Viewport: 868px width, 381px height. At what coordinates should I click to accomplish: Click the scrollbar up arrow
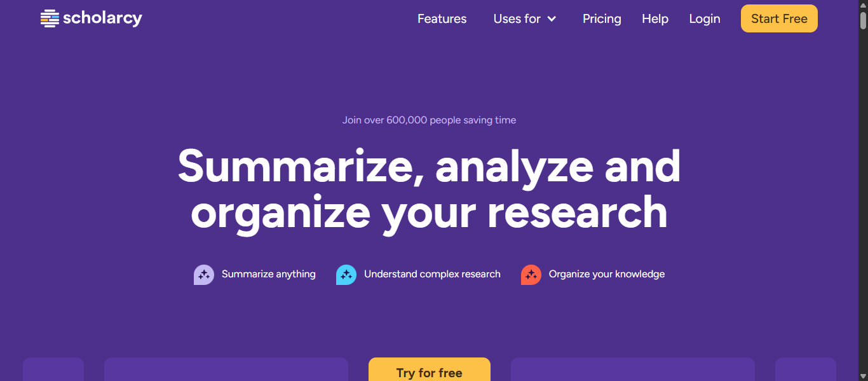(863, 5)
